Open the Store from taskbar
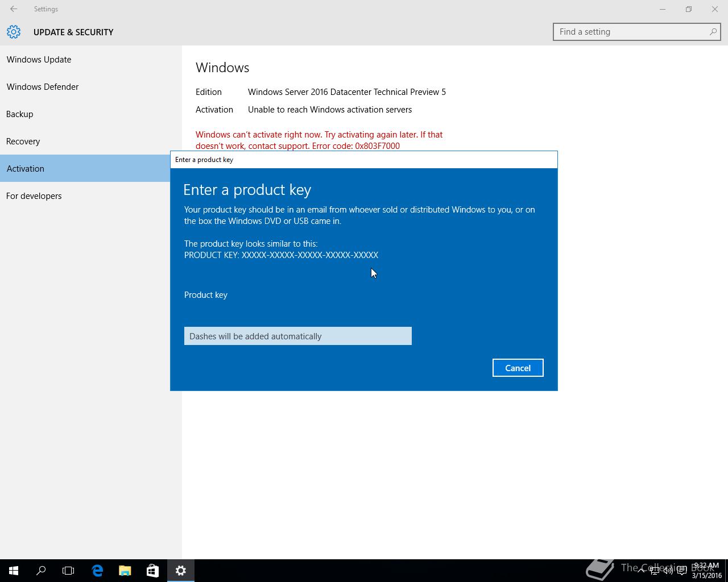The height and width of the screenshot is (582, 728). 152,571
